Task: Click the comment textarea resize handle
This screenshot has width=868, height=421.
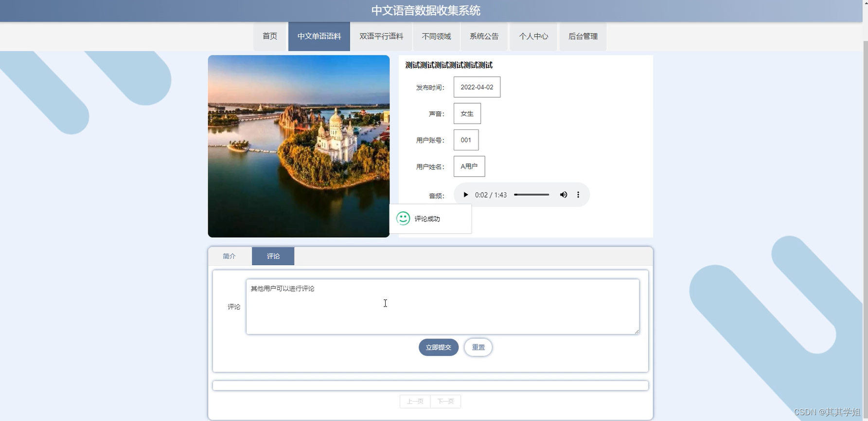Action: (x=637, y=331)
